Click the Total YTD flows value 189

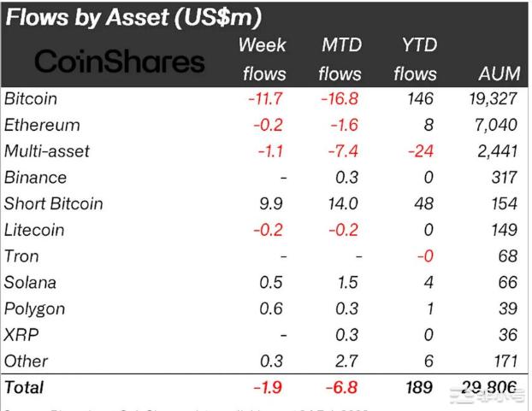(x=418, y=388)
